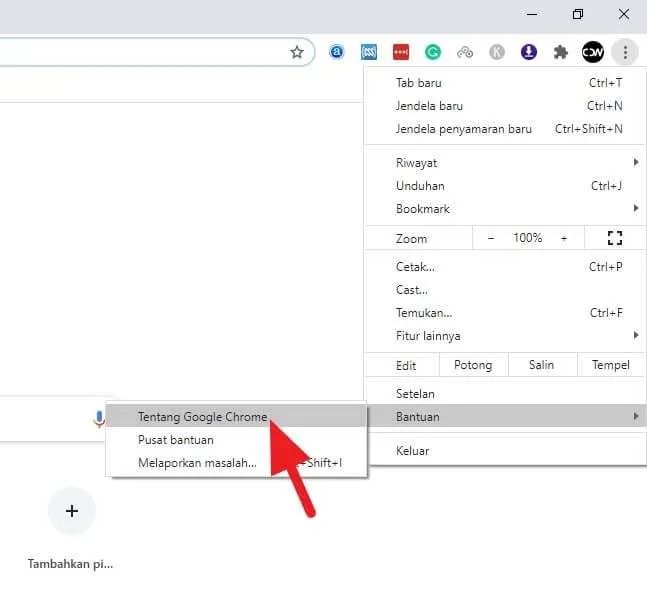The width and height of the screenshot is (647, 595).
Task: Choose Melaporkan masalah... option
Action: (x=236, y=463)
